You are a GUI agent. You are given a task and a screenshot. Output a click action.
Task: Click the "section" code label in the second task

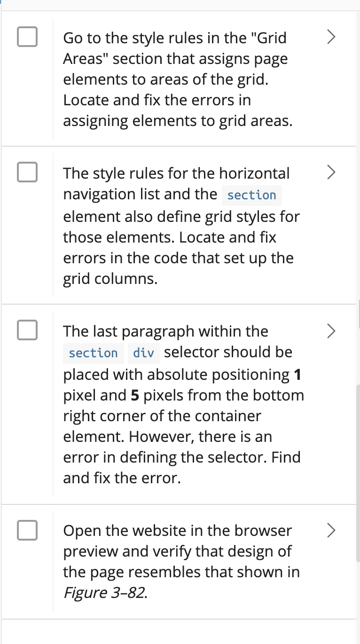[251, 195]
